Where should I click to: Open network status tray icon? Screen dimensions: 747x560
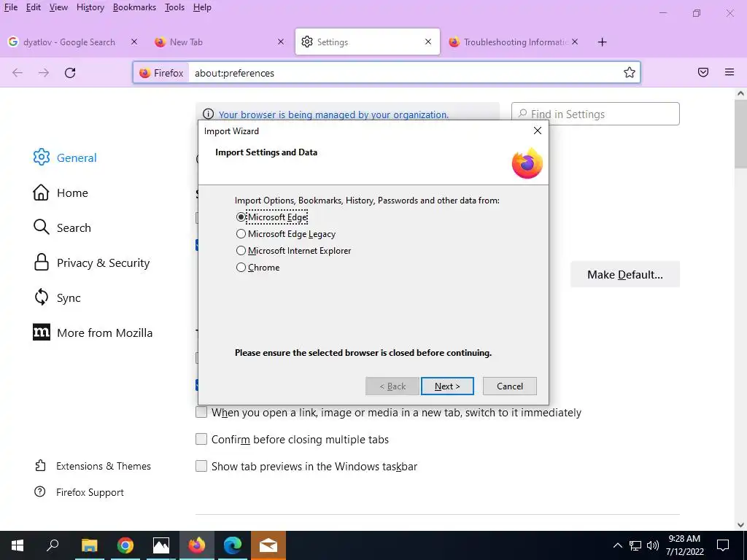[635, 545]
